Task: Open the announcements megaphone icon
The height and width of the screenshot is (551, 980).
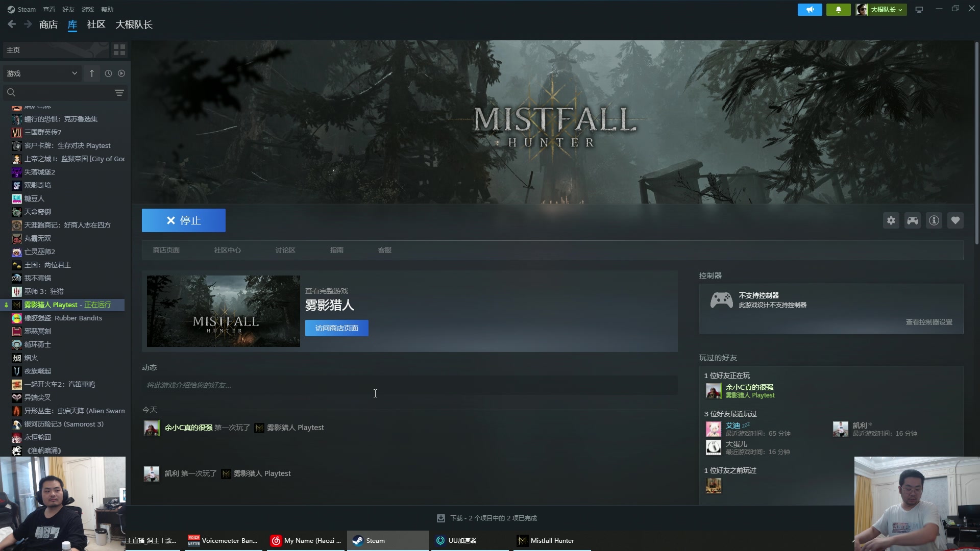Action: click(x=810, y=10)
